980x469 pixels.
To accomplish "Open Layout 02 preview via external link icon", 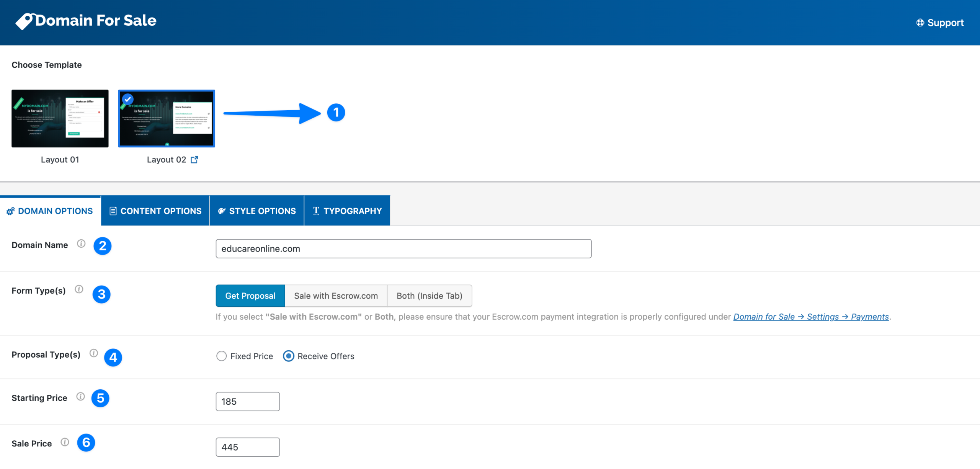I will coord(194,160).
